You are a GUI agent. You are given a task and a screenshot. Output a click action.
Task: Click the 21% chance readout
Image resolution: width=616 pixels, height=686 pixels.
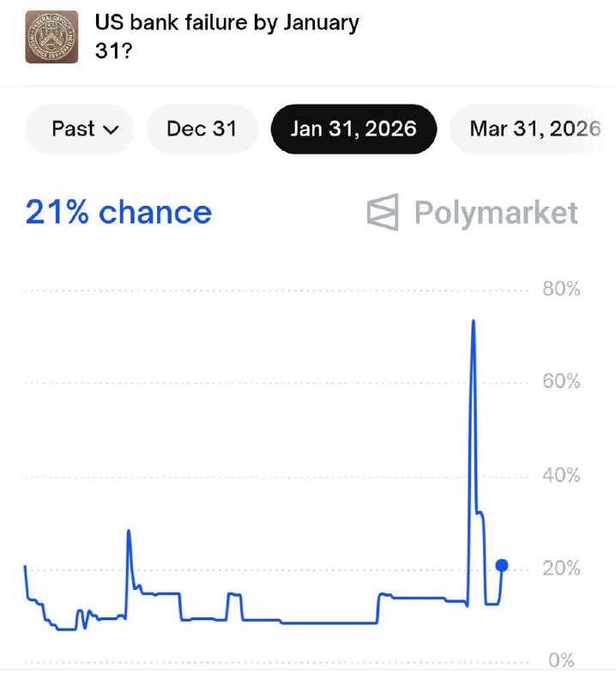pos(118,212)
